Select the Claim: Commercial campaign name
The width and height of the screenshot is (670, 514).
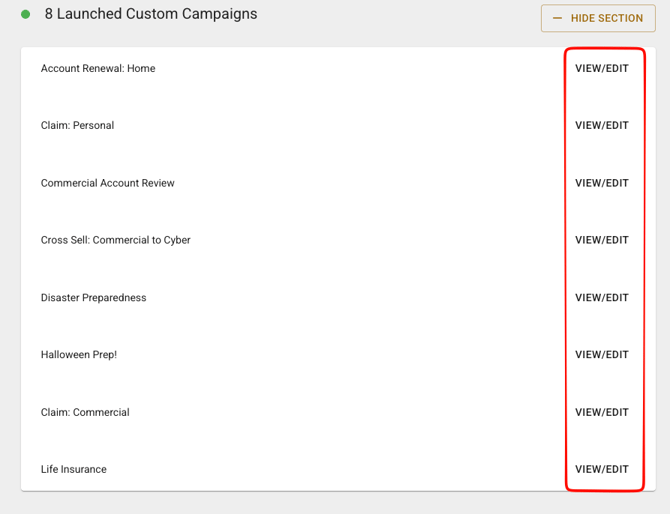[85, 412]
